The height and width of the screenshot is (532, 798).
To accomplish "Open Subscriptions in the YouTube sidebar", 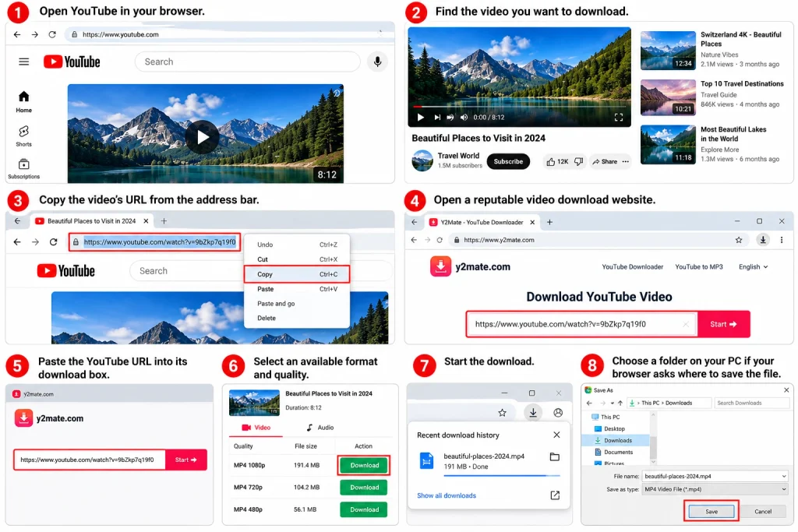I will pyautogui.click(x=24, y=169).
